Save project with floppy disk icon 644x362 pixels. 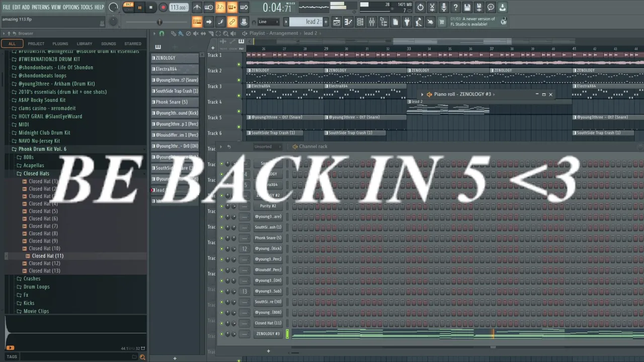(x=467, y=8)
